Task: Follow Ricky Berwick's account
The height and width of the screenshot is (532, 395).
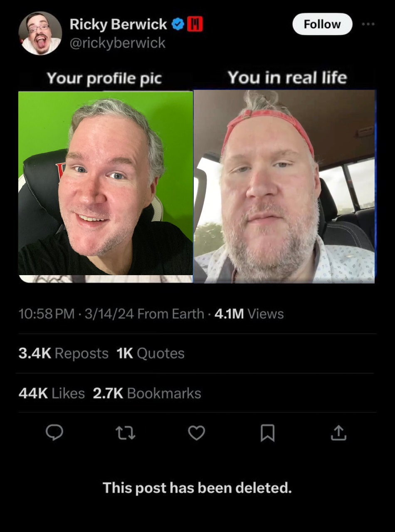Action: [x=322, y=24]
